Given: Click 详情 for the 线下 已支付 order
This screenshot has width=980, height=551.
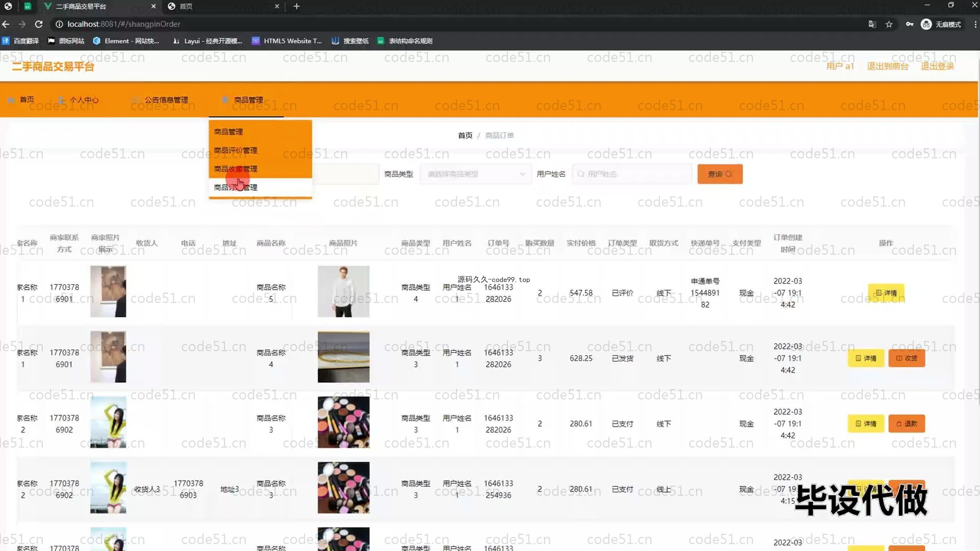Looking at the screenshot, I should [x=866, y=424].
